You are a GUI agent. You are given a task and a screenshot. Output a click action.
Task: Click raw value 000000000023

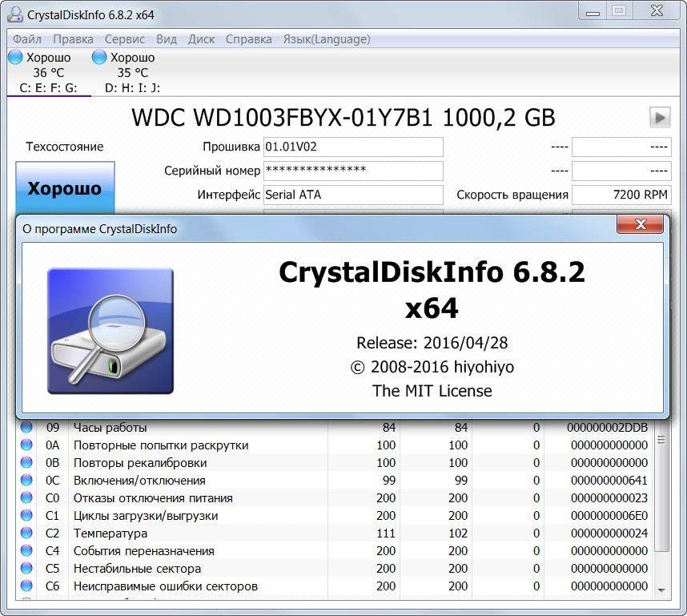(x=609, y=498)
